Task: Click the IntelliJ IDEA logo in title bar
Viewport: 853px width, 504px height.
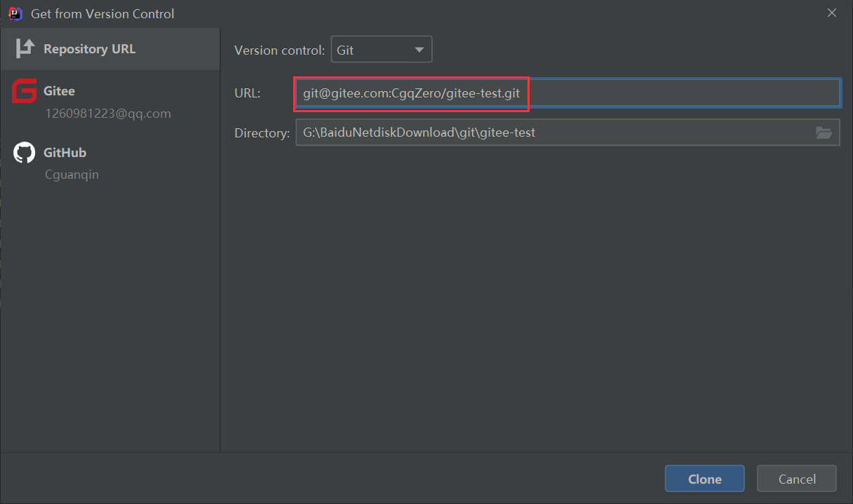Action: 15,13
